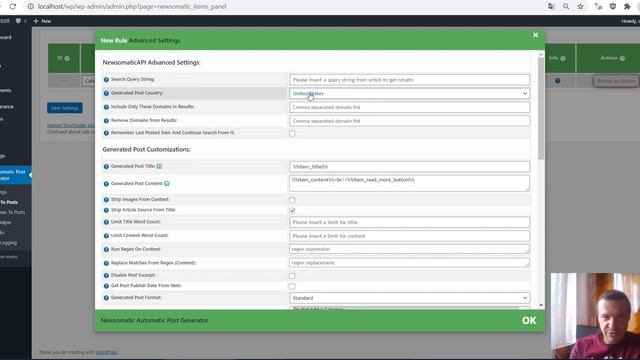This screenshot has height=360, width=640.
Task: Bookmark this page with the star icon
Action: tap(580, 7)
